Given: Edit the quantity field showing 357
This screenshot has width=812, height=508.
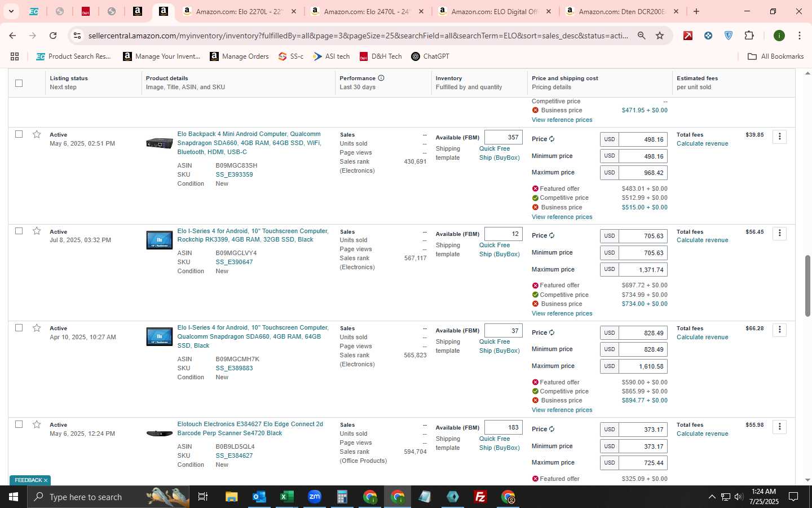Looking at the screenshot, I should click(x=504, y=137).
